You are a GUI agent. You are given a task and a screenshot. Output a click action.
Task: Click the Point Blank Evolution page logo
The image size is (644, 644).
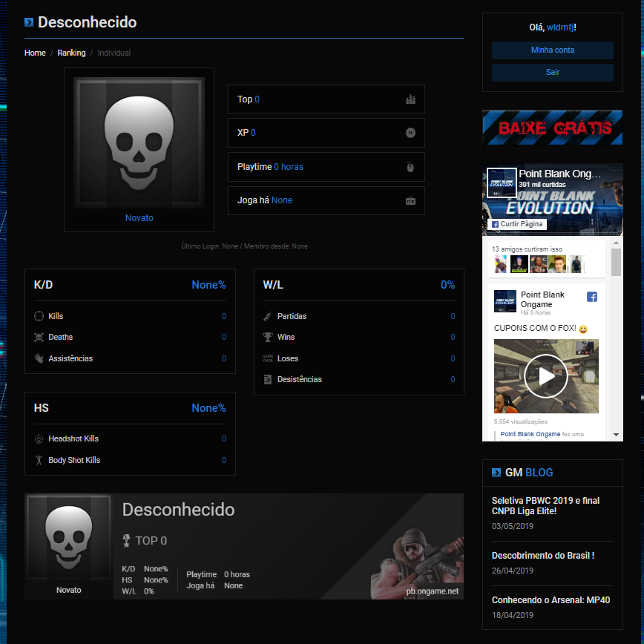pos(502,183)
